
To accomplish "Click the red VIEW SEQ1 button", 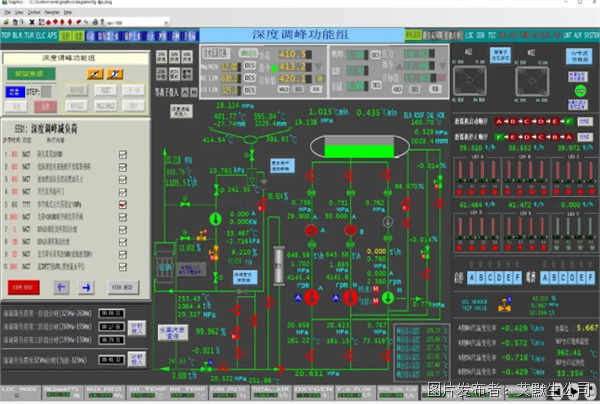I will pos(24,287).
